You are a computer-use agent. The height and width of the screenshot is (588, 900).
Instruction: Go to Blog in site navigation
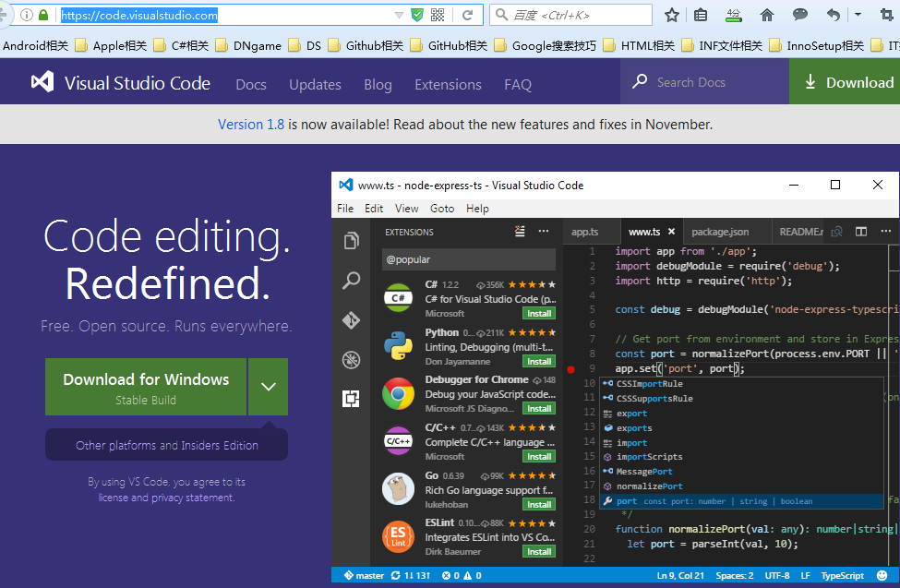tap(378, 84)
